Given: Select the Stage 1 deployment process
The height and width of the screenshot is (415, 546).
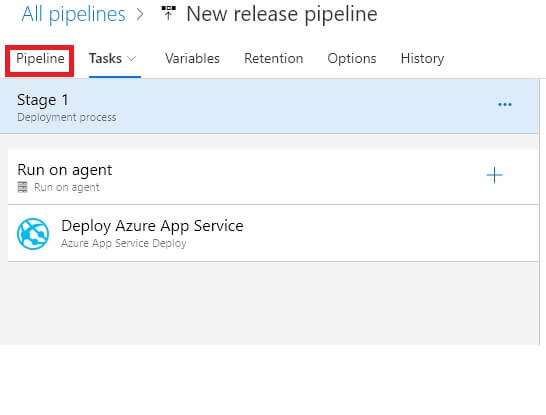Looking at the screenshot, I should (x=270, y=107).
